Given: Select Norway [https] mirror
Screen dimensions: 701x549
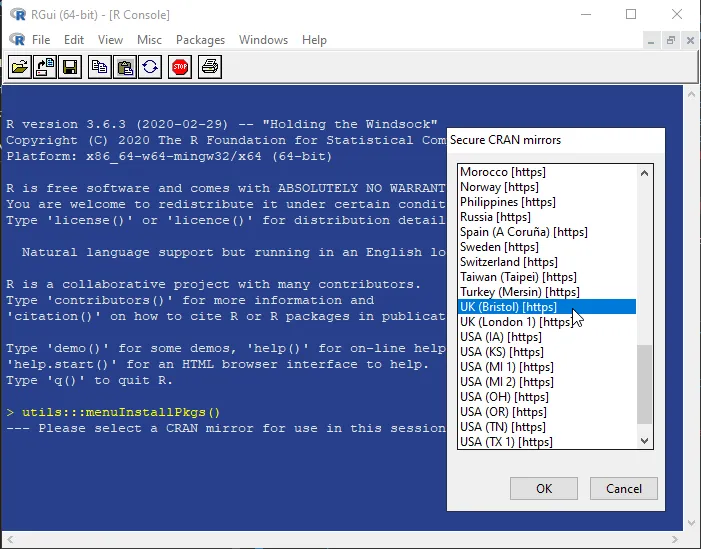Looking at the screenshot, I should [x=547, y=187].
